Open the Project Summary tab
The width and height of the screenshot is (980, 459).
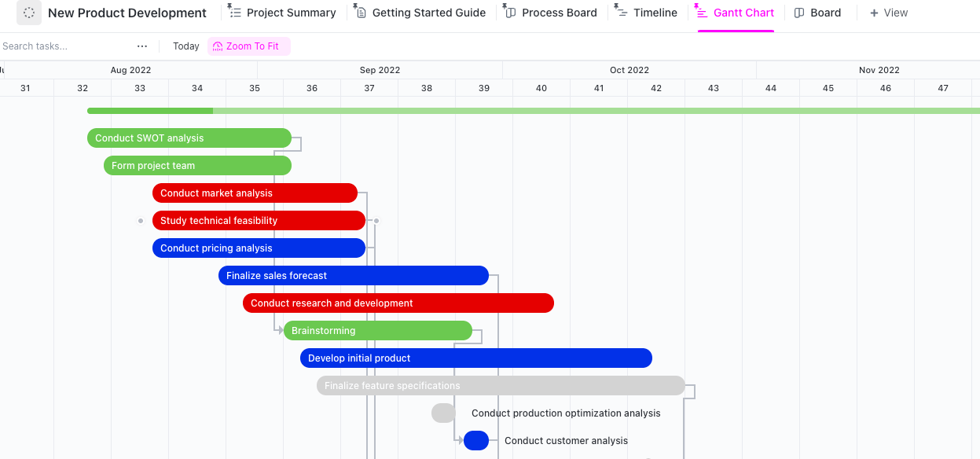coord(291,13)
